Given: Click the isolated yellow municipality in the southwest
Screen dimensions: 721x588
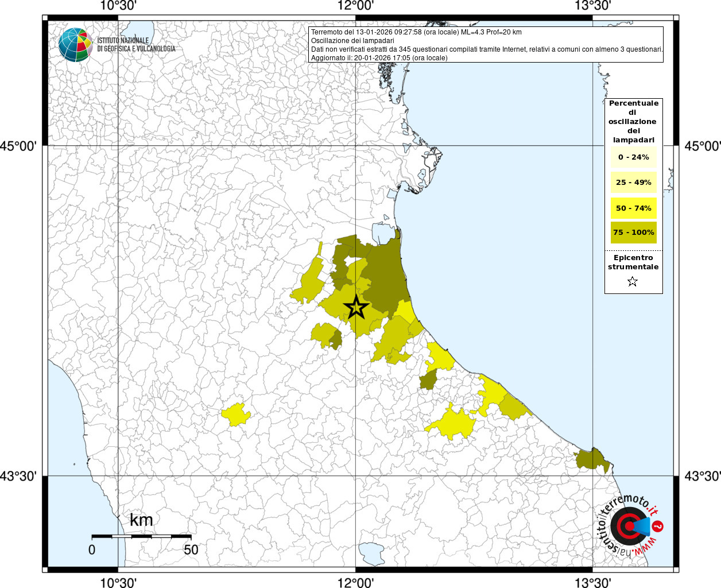Looking at the screenshot, I should [237, 414].
